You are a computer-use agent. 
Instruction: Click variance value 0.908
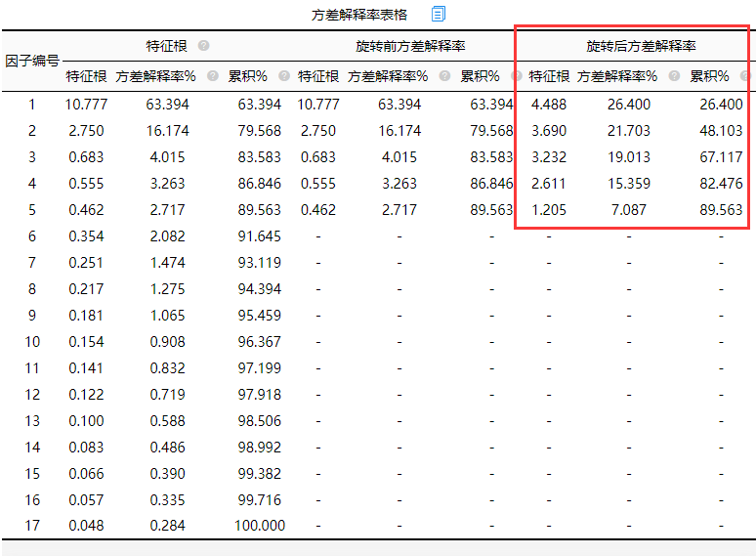point(167,342)
